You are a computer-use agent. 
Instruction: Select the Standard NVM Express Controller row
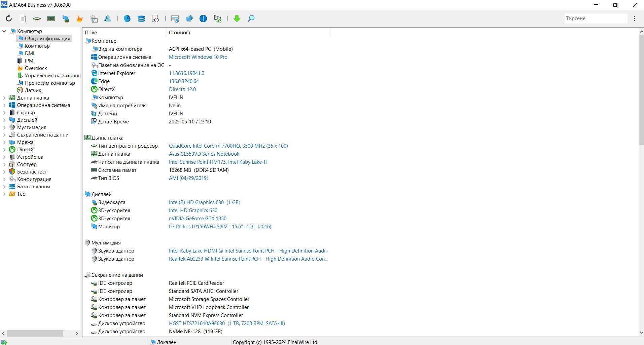click(x=207, y=315)
